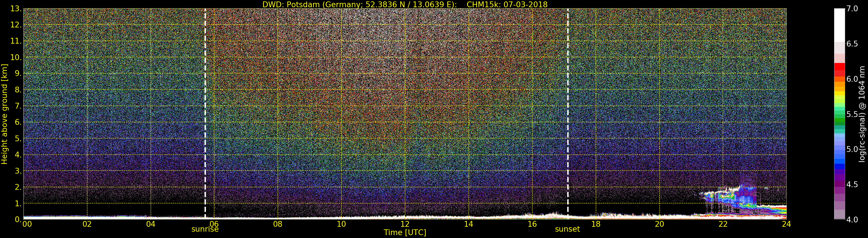Click the '10.' height tick label
Image resolution: width=868 pixels, height=238 pixels.
16,57
